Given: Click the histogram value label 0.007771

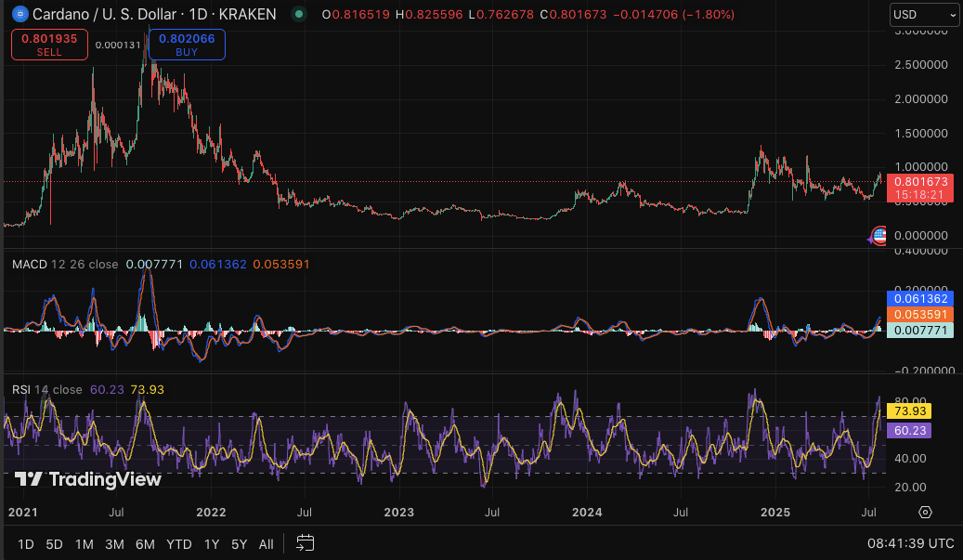Looking at the screenshot, I should pos(920,331).
